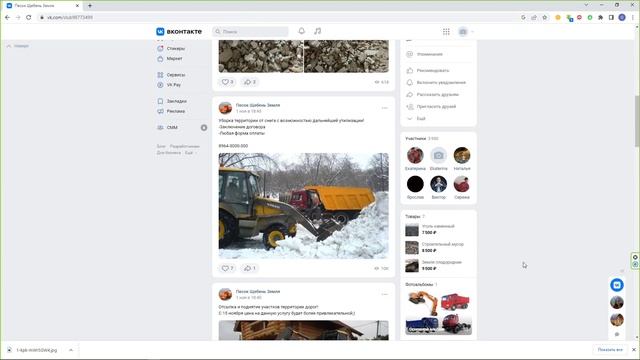Open the photo album cover with trucks

[x=438, y=313]
